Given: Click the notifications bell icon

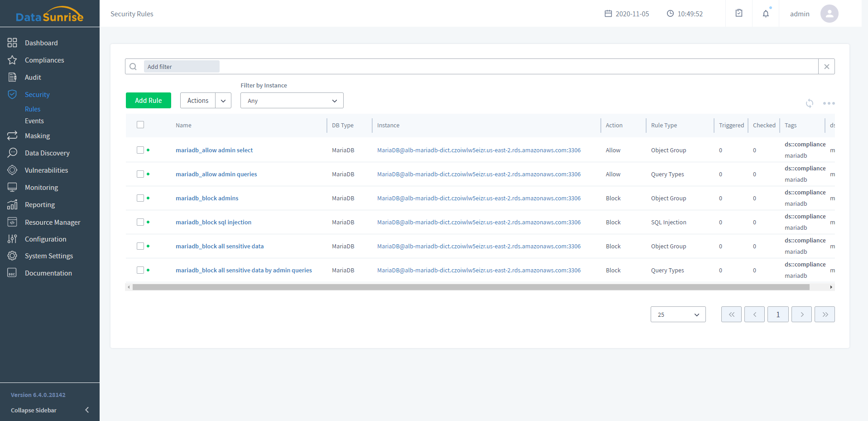Looking at the screenshot, I should 766,14.
